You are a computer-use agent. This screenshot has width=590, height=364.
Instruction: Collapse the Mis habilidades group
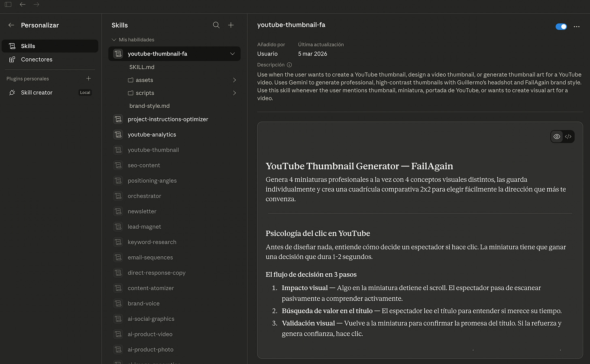pos(114,40)
